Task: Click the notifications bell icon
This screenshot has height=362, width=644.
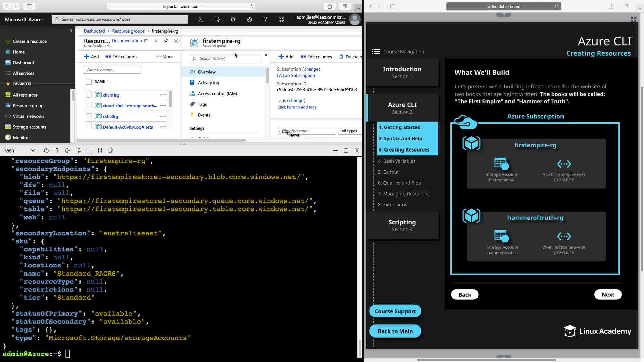Action: [233, 19]
